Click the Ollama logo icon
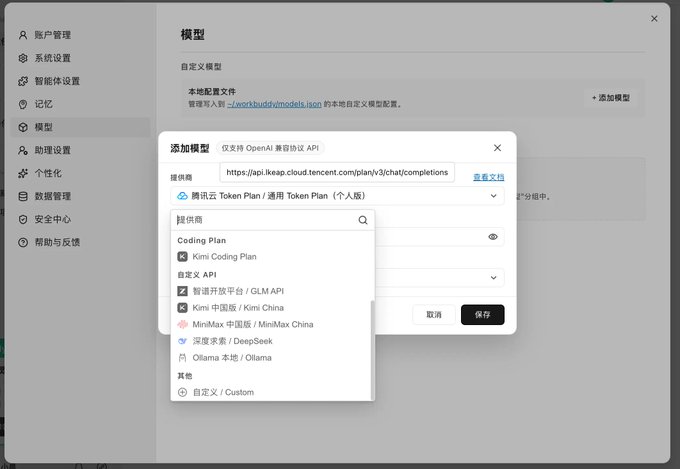The image size is (680, 469). pos(183,357)
